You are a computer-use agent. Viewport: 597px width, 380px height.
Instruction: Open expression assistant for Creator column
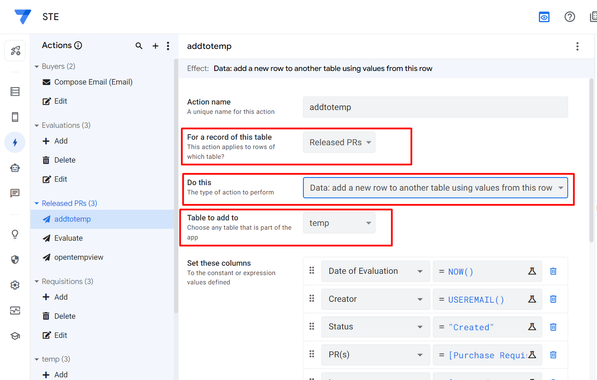pyautogui.click(x=532, y=299)
